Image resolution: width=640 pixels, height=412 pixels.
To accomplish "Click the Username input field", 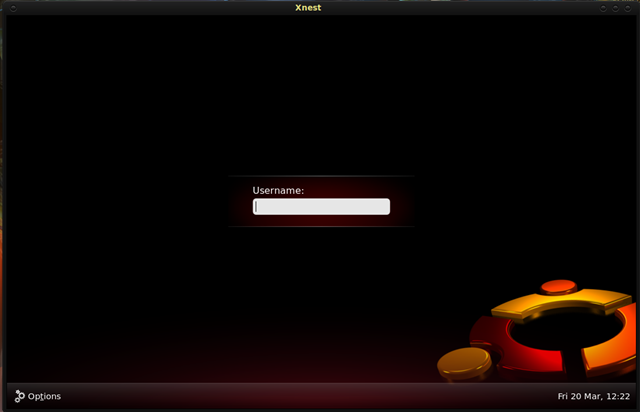I will coord(321,207).
